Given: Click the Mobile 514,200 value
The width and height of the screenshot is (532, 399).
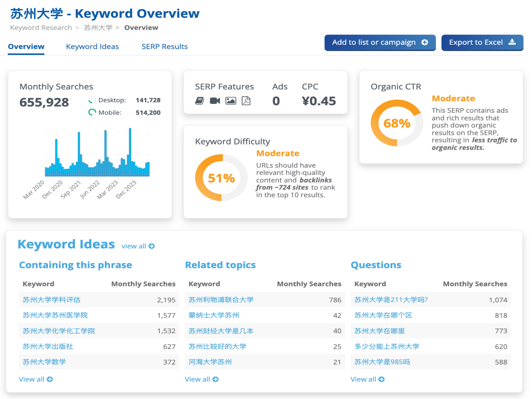Looking at the screenshot, I should tap(148, 113).
